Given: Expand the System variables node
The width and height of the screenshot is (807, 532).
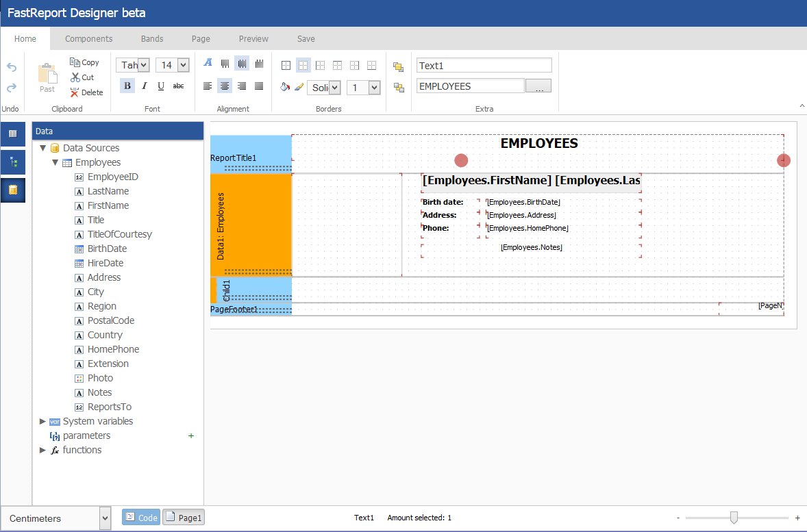Looking at the screenshot, I should tap(42, 421).
